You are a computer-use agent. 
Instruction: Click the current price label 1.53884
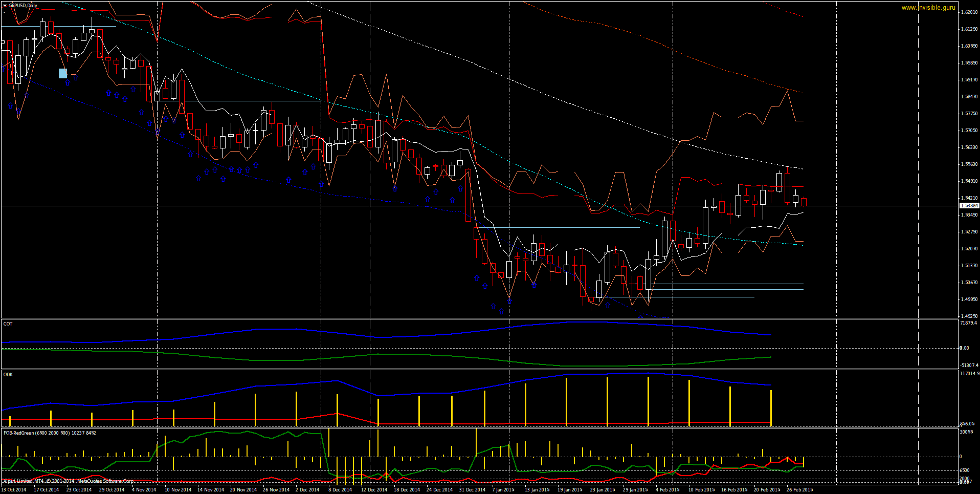tap(969, 206)
